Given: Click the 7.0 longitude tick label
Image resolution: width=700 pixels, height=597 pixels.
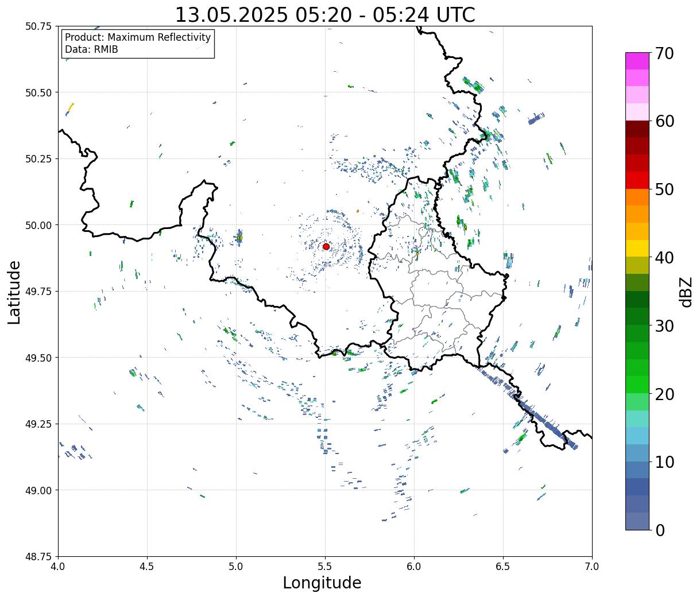Looking at the screenshot, I should point(592,566).
